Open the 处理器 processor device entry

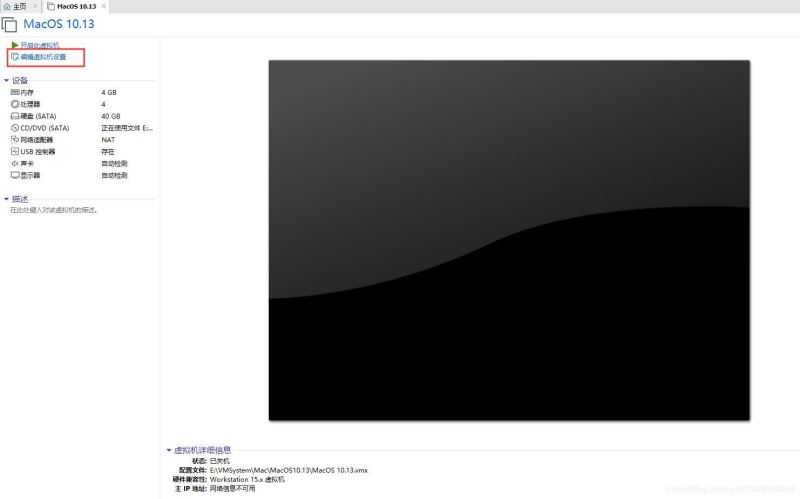[x=30, y=104]
